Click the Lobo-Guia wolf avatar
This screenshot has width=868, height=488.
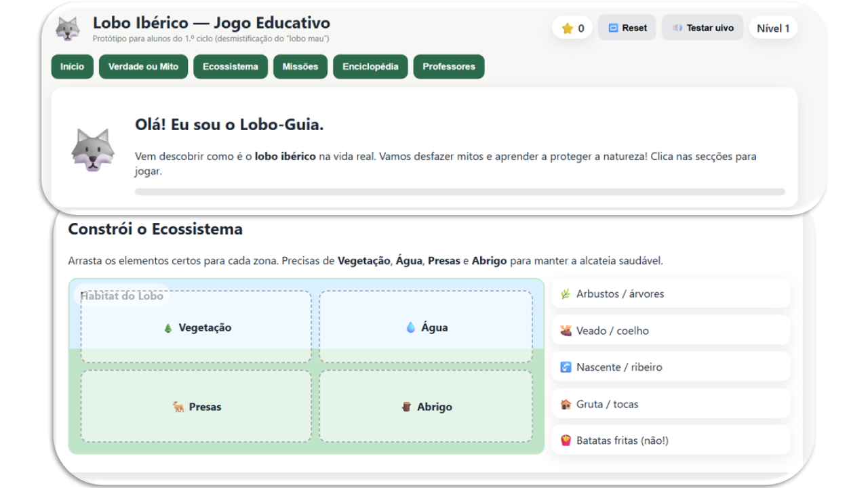tap(93, 150)
